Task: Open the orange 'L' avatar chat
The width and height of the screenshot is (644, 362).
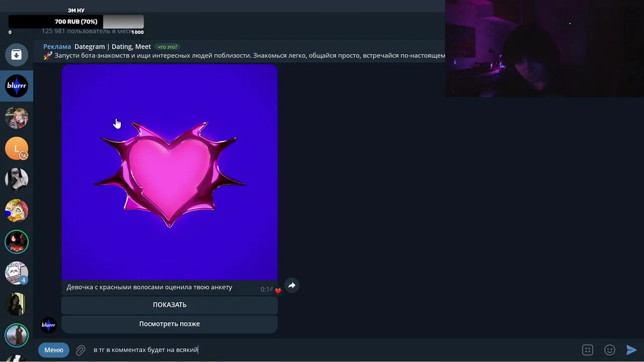Action: pos(17,148)
